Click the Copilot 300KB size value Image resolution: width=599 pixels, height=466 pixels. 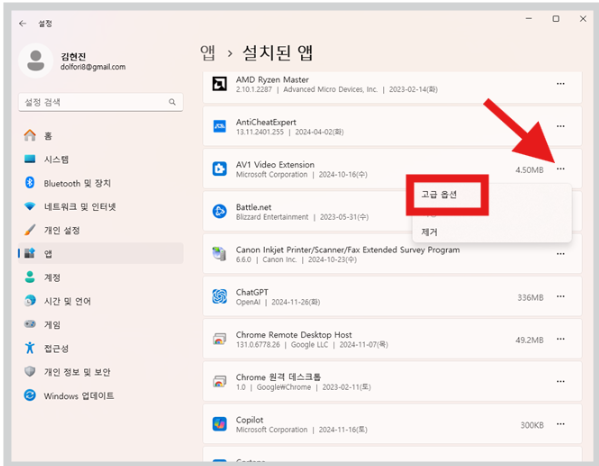(x=532, y=425)
